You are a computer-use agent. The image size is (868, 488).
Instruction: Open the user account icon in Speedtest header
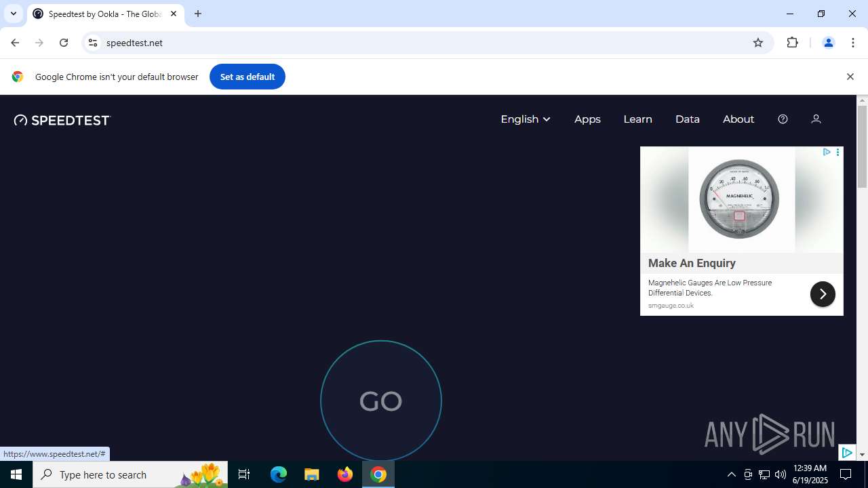pyautogui.click(x=816, y=119)
